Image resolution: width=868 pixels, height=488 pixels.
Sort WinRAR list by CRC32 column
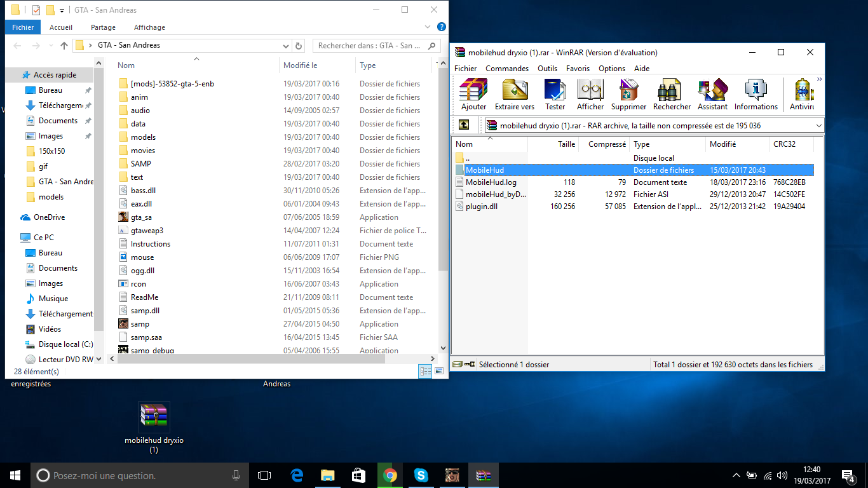pyautogui.click(x=791, y=144)
